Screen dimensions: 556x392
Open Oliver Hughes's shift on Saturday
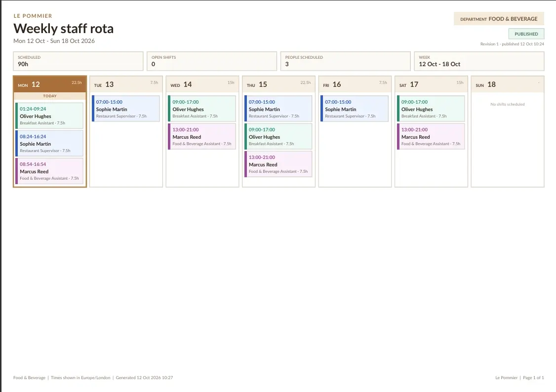click(x=431, y=109)
